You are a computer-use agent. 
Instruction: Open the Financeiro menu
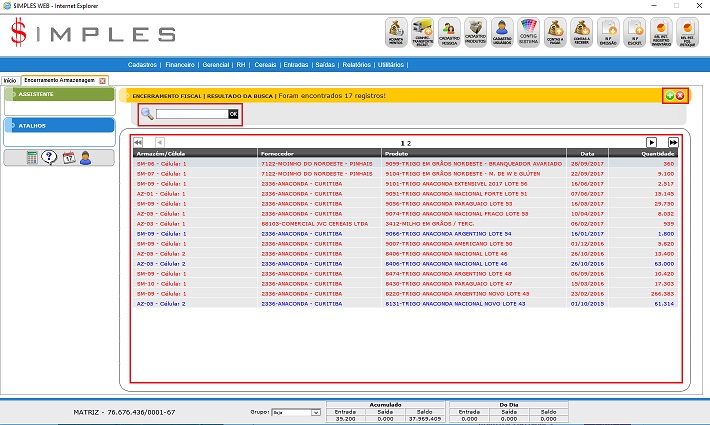click(181, 64)
